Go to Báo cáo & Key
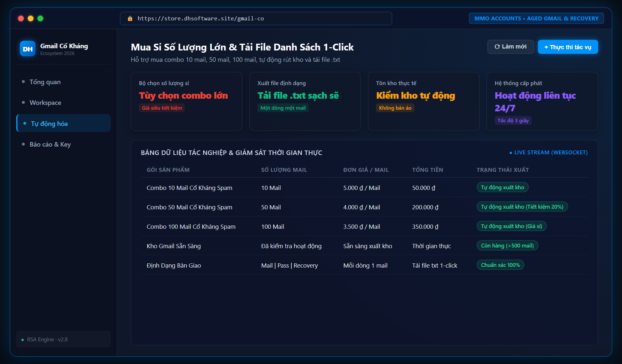This screenshot has width=622, height=364. click(x=63, y=144)
